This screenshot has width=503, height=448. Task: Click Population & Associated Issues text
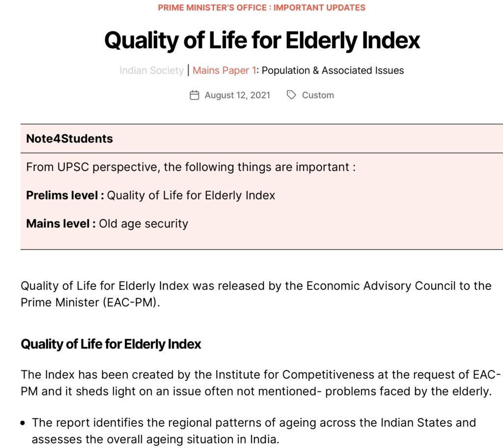point(333,70)
